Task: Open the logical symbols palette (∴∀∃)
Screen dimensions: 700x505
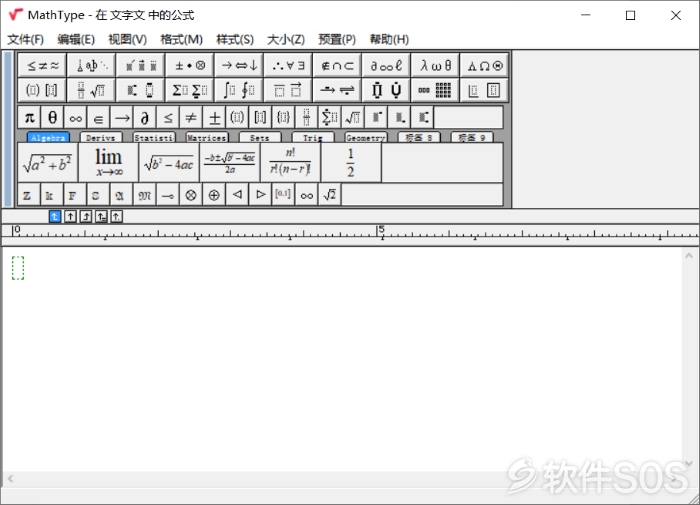Action: coord(288,66)
